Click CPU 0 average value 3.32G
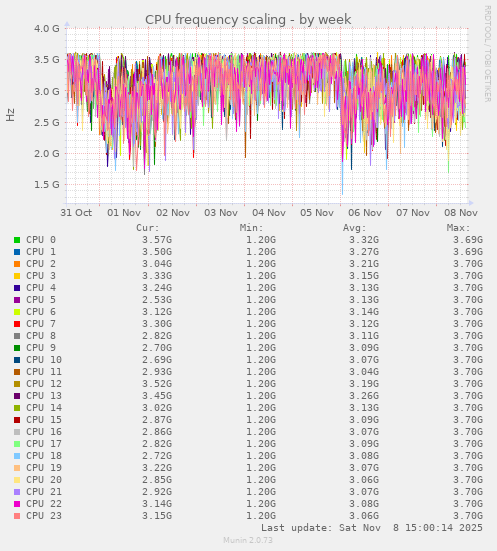This screenshot has height=551, width=497. coord(364,240)
